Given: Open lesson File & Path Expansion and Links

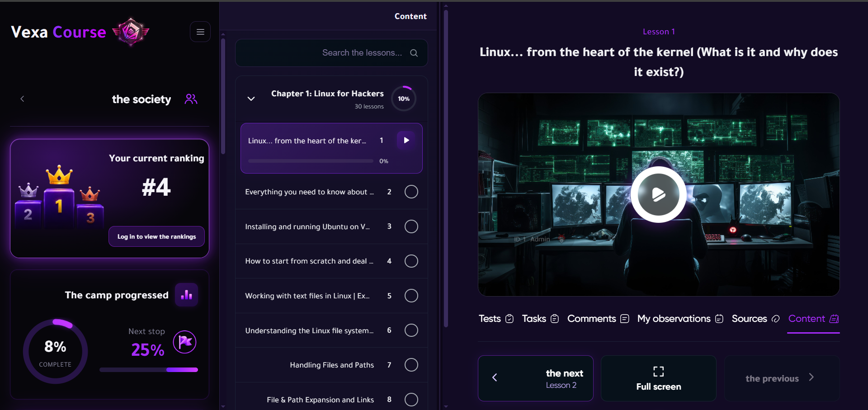Looking at the screenshot, I should point(320,400).
